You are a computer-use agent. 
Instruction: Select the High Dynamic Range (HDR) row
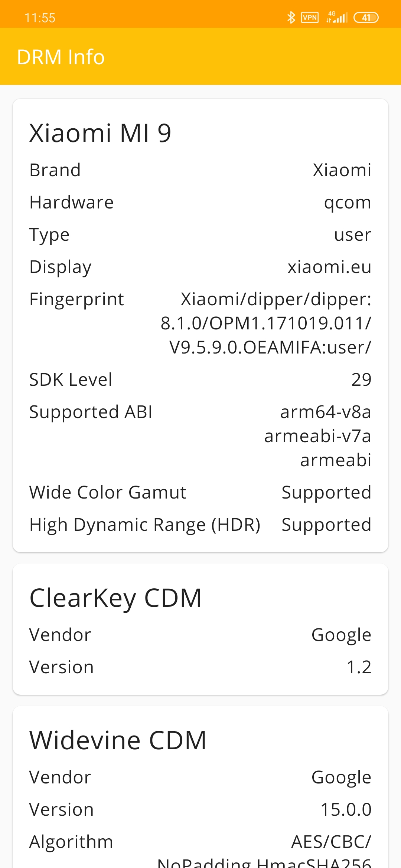coord(200,525)
